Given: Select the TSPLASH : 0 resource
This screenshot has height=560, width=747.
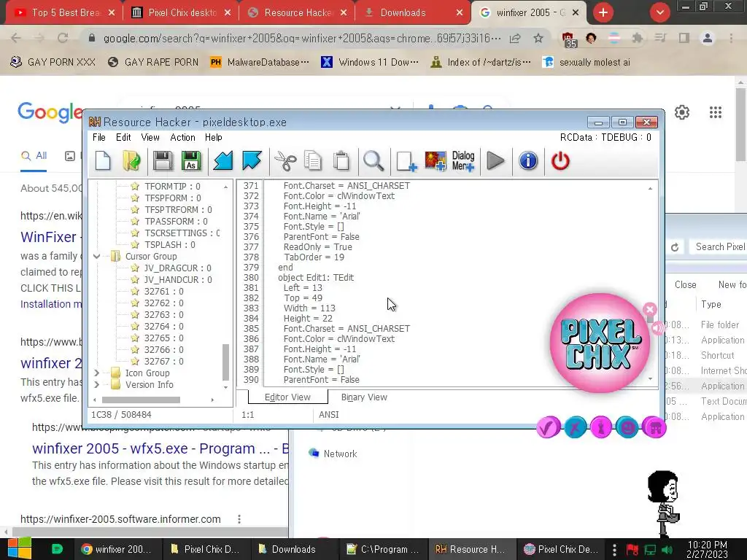Looking at the screenshot, I should [x=169, y=245].
